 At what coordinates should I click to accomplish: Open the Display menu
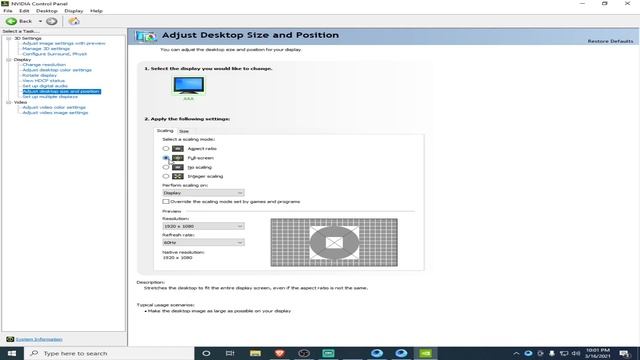click(73, 11)
